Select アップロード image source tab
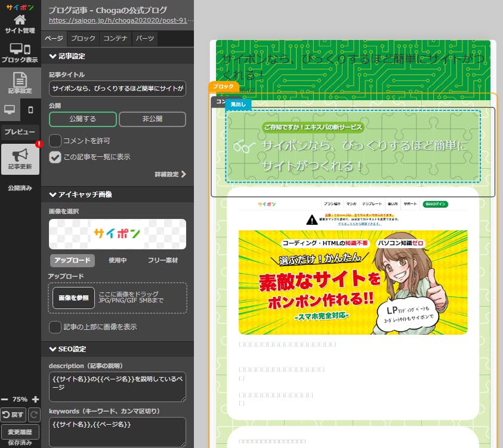Screen dimensions: 503x448 click(x=73, y=261)
